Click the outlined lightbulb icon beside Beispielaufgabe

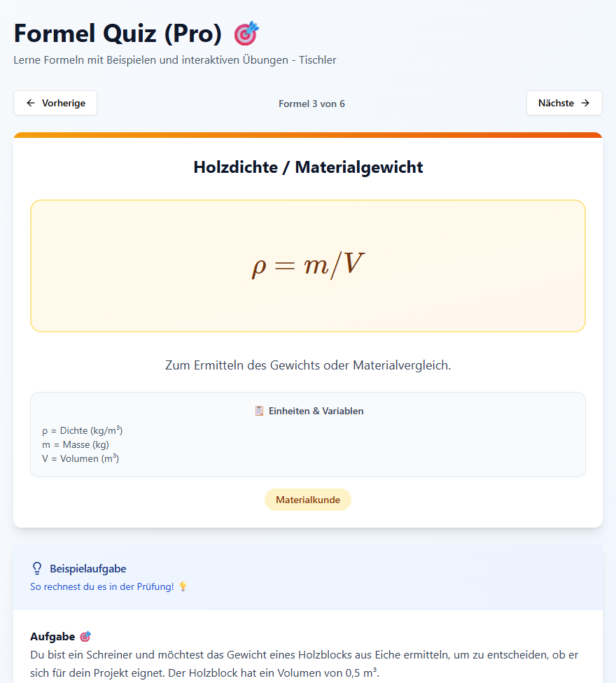(x=38, y=568)
